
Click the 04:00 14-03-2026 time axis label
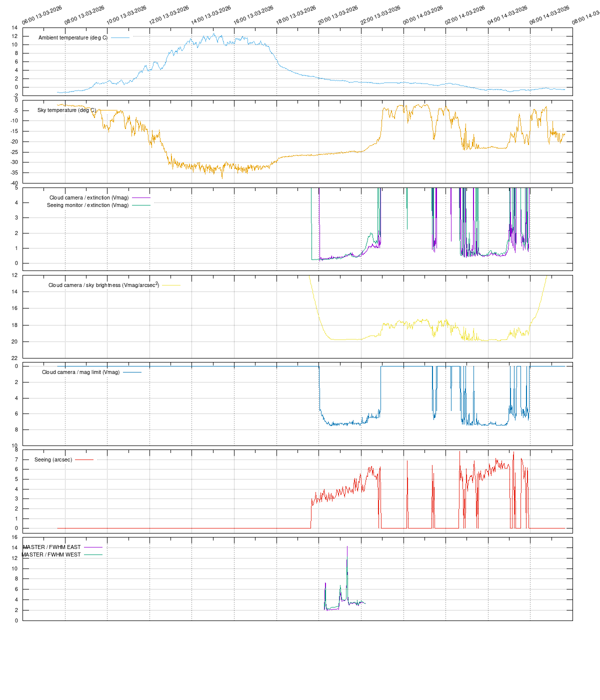[507, 16]
